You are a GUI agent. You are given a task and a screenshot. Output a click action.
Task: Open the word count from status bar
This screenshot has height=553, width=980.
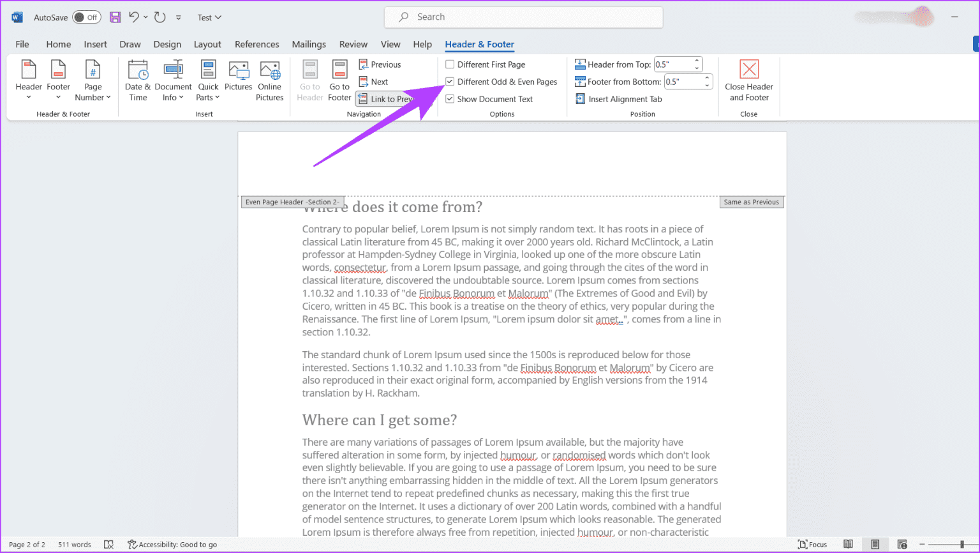(74, 544)
